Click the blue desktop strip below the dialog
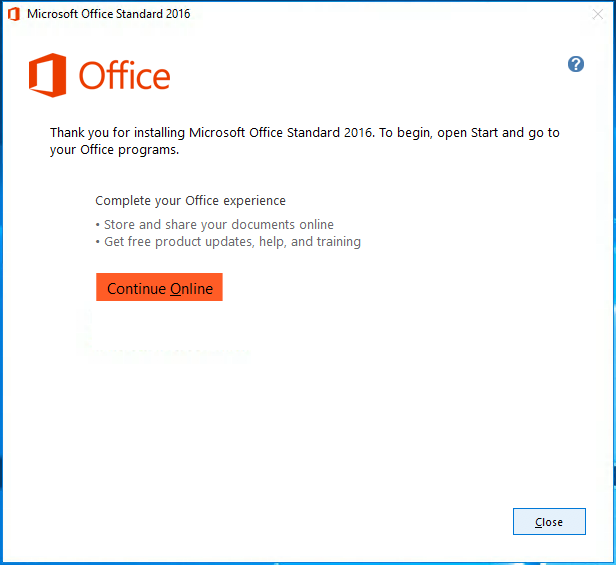The height and width of the screenshot is (565, 616). click(300, 561)
